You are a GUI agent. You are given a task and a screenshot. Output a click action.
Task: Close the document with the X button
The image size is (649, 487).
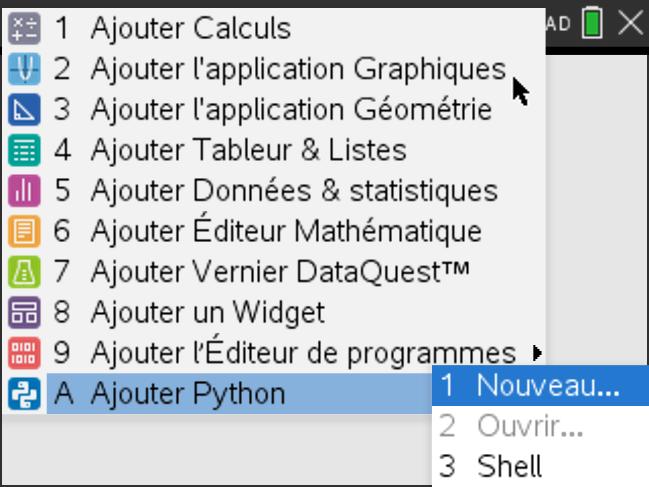(630, 23)
